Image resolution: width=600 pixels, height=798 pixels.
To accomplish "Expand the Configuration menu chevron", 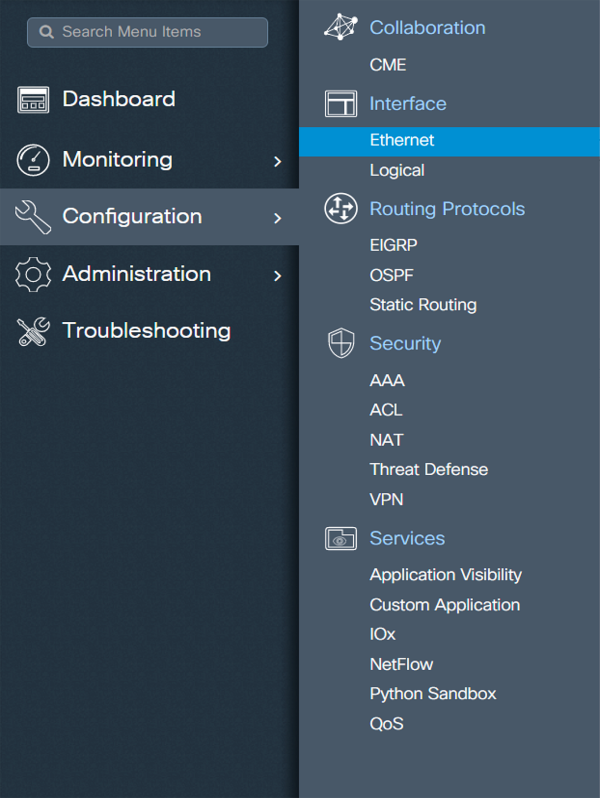I will [x=277, y=218].
